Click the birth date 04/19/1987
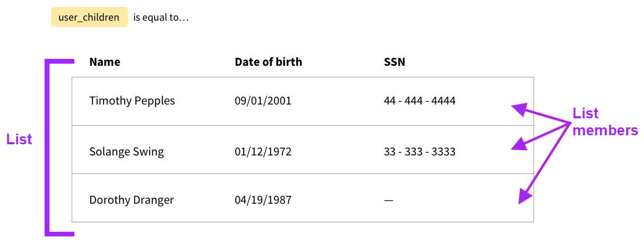The height and width of the screenshot is (252, 644). pos(263,201)
